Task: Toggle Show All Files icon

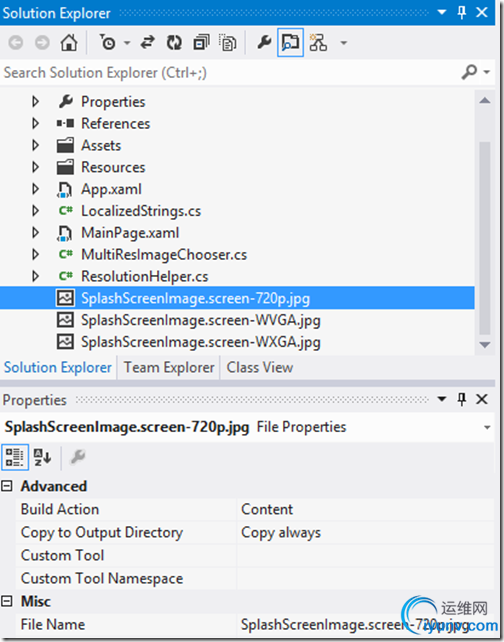Action: pyautogui.click(x=228, y=43)
